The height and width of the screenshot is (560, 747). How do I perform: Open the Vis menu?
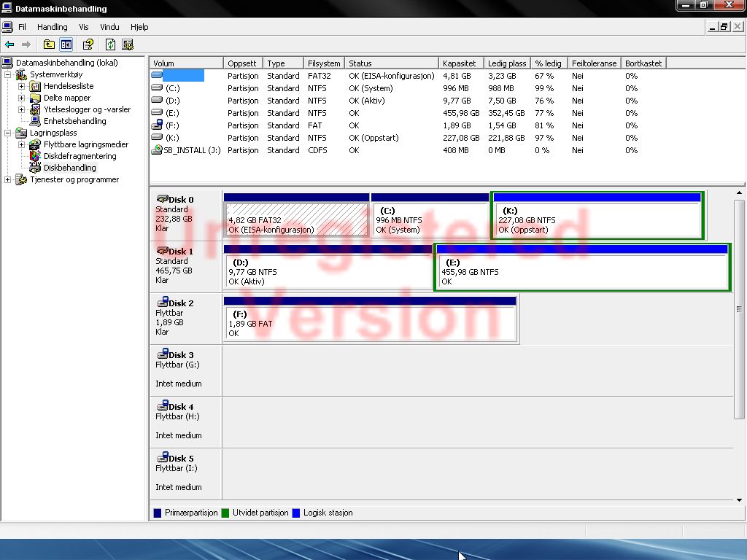(84, 27)
